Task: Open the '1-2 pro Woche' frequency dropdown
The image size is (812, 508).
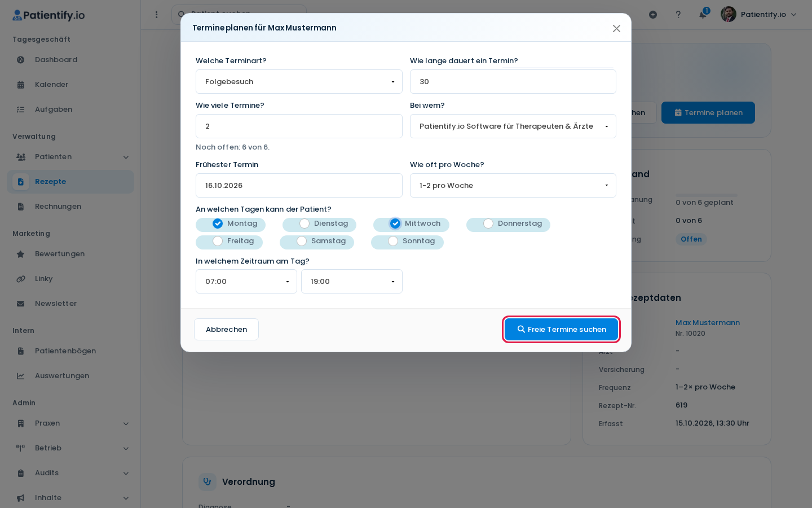Action: tap(513, 186)
